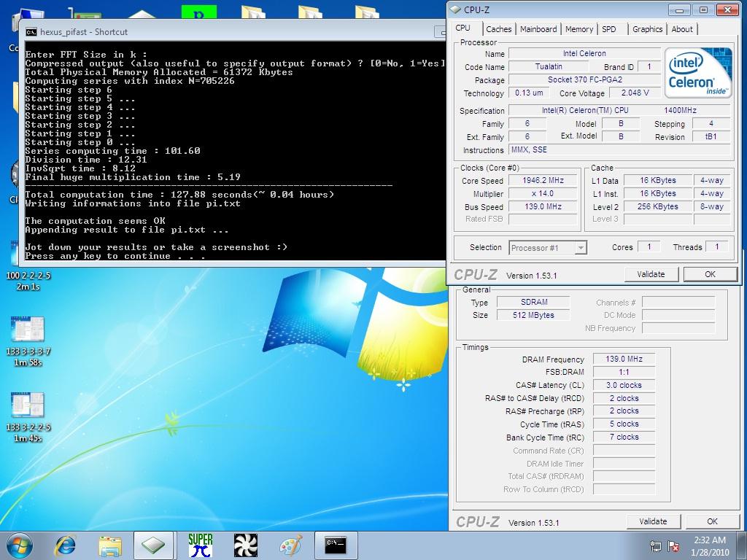747x560 pixels.
Task: Click the Specification field Intel(R) Celeron(TM) CPU
Action: pyautogui.click(x=619, y=110)
